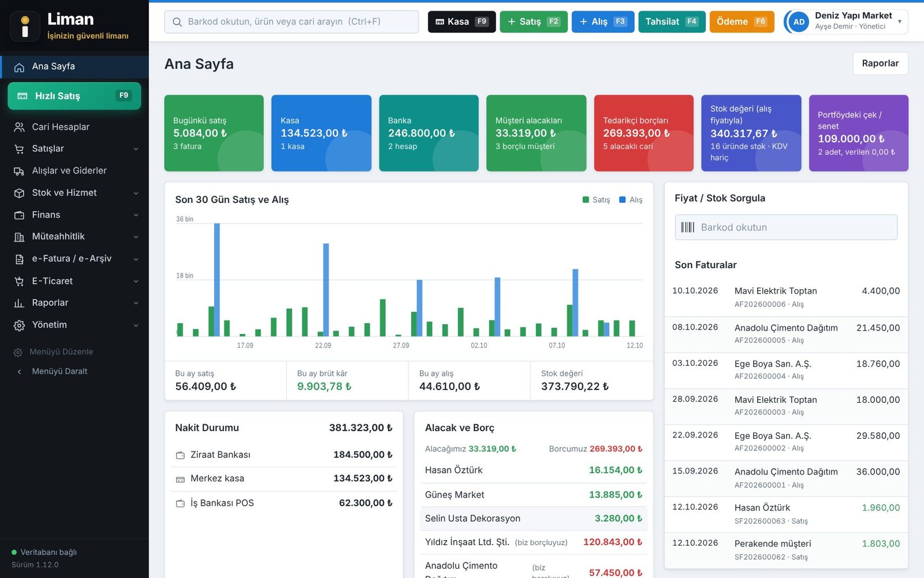Screen dimensions: 924x578
Task: Toggle Alış series in chart legend
Action: pos(631,200)
